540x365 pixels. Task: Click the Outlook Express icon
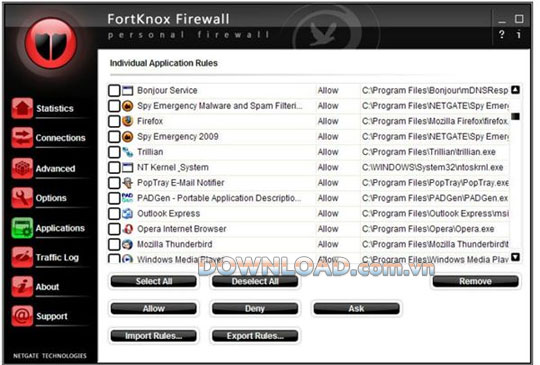[x=127, y=213]
